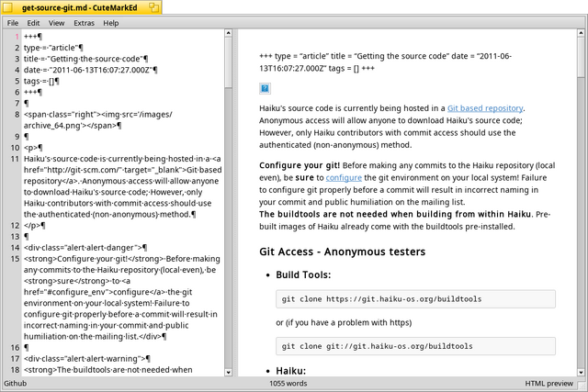The height and width of the screenshot is (392, 588).
Task: Click the bold 'Configure your git!' text in the preview
Action: pyautogui.click(x=300, y=165)
